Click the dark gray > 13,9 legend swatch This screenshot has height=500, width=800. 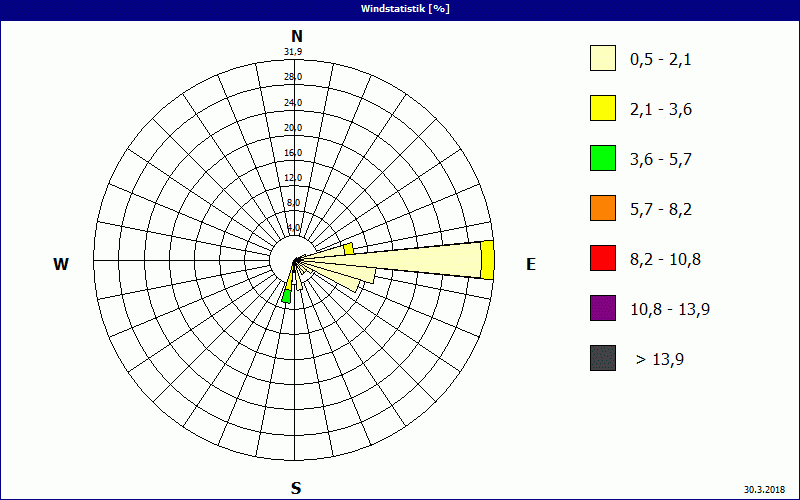602,358
